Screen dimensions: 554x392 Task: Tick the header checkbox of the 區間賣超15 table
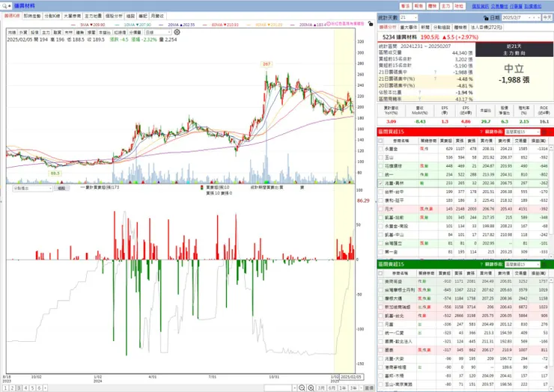click(x=380, y=273)
